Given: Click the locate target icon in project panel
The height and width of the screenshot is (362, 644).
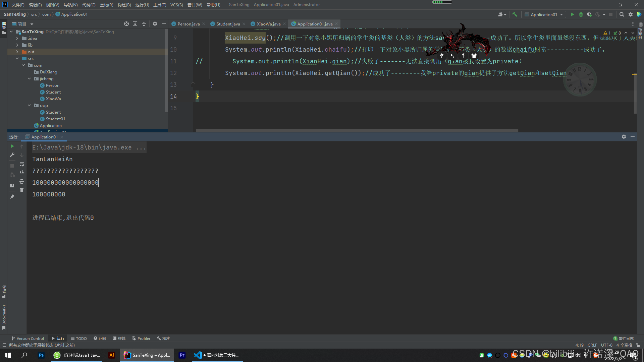Looking at the screenshot, I should (x=126, y=24).
